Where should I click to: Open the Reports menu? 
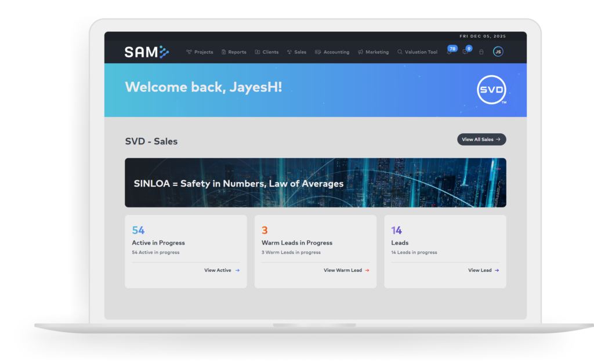[x=234, y=52]
